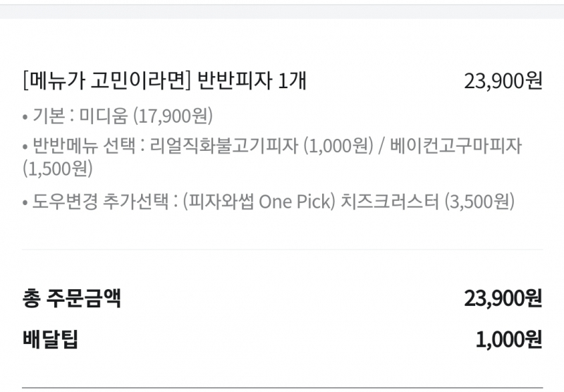Click the item price 23,900원 beside 반반피자
Screen dimensions: 564x392
503,81
